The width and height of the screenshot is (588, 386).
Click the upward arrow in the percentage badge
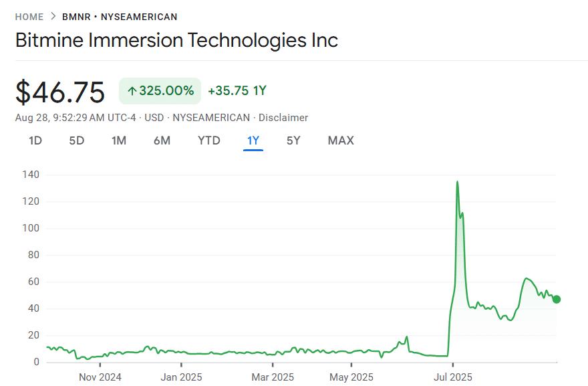tap(131, 90)
